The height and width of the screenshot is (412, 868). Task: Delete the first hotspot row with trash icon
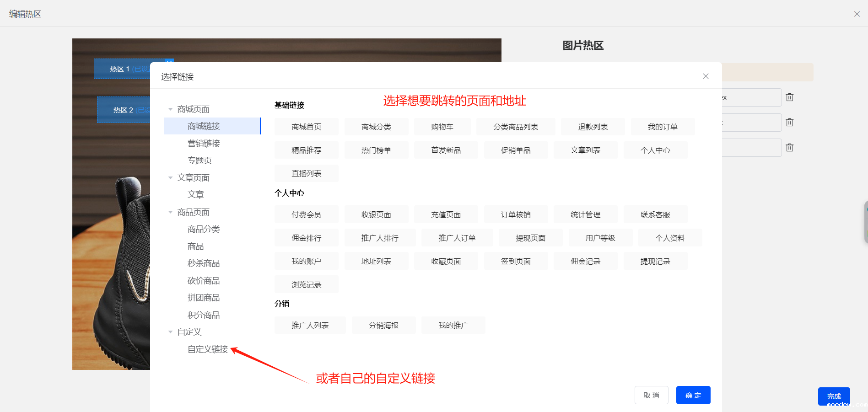789,97
